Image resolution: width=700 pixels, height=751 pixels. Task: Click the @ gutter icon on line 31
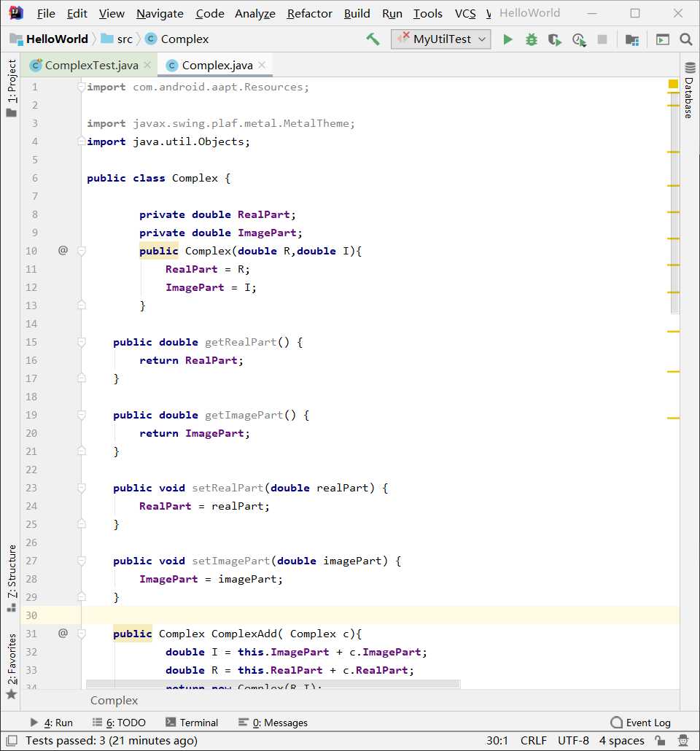pyautogui.click(x=63, y=633)
